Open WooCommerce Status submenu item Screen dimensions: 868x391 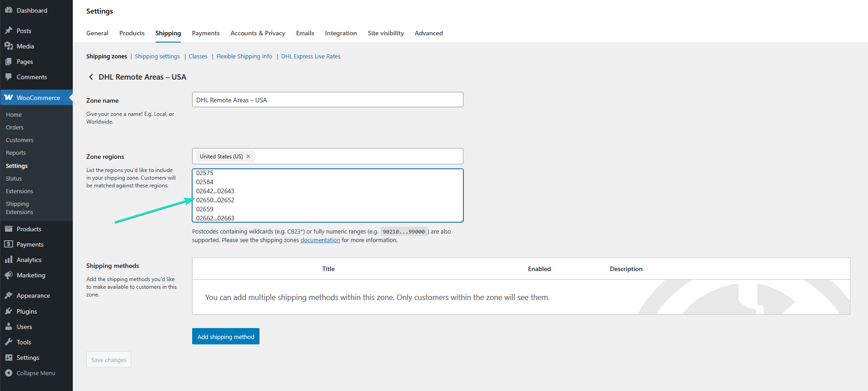(14, 178)
